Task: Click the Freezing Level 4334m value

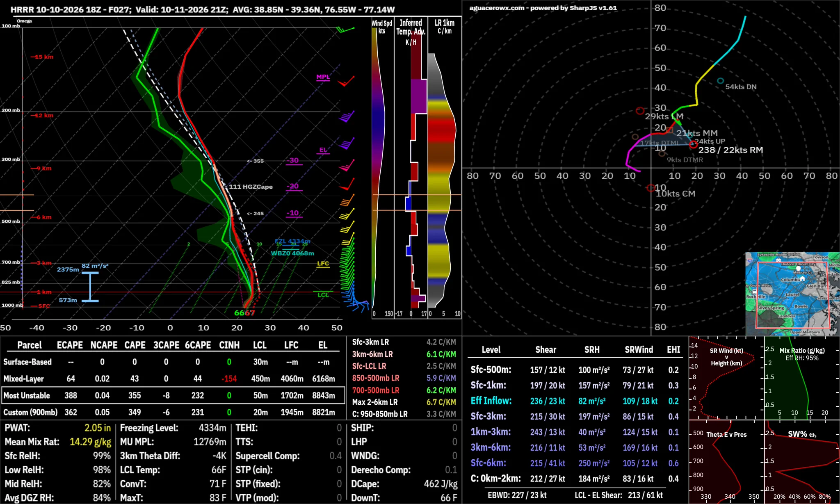Action: coord(212,428)
